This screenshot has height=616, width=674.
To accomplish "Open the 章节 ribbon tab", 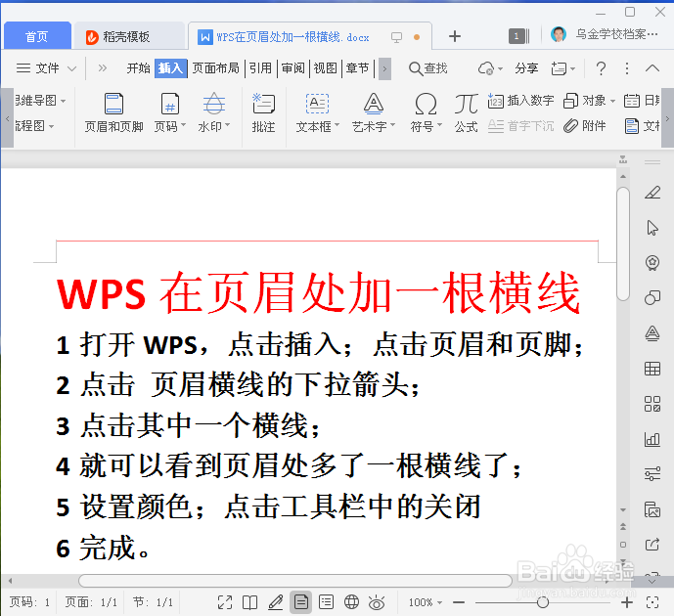I will pos(358,68).
